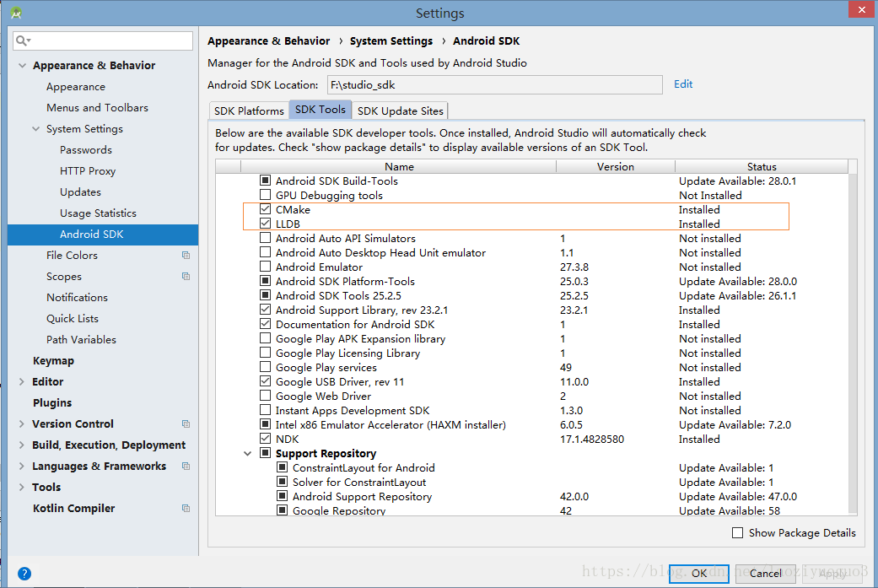Open search history dropdown arrow in search box
The width and height of the screenshot is (878, 588).
(x=29, y=40)
